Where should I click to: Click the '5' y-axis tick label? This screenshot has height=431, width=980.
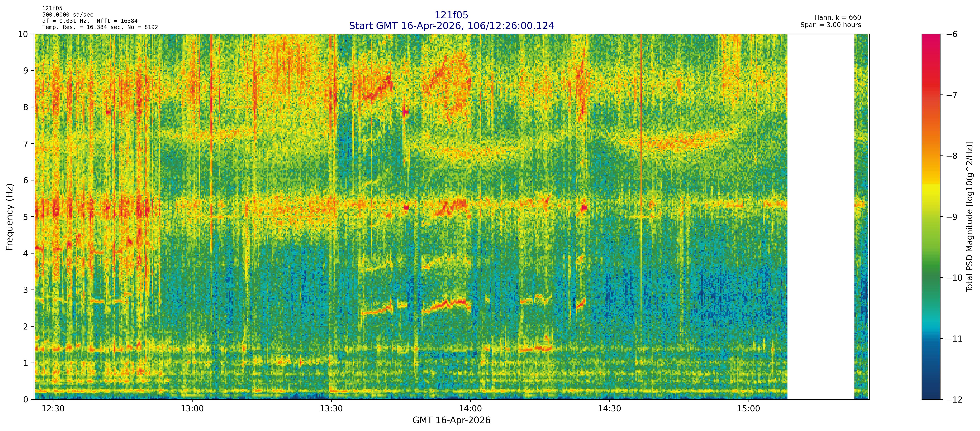[26, 217]
